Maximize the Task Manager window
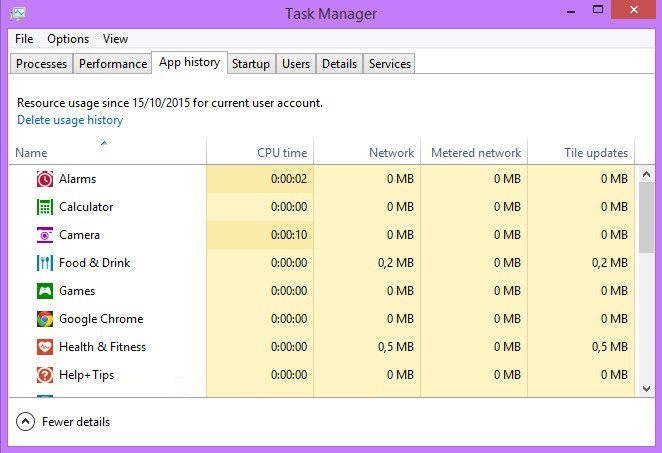Image resolution: width=662 pixels, height=453 pixels. point(598,9)
